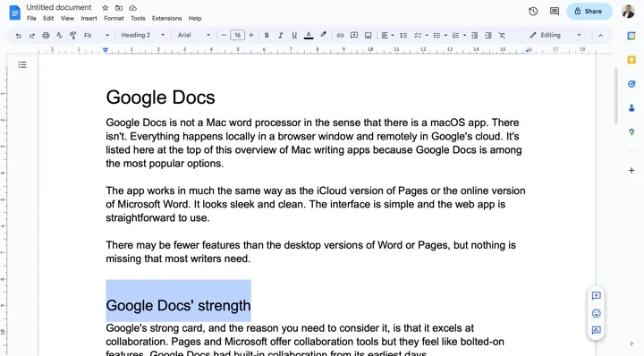Collapse the menus with up chevron
This screenshot has width=644, height=356.
[x=600, y=35]
